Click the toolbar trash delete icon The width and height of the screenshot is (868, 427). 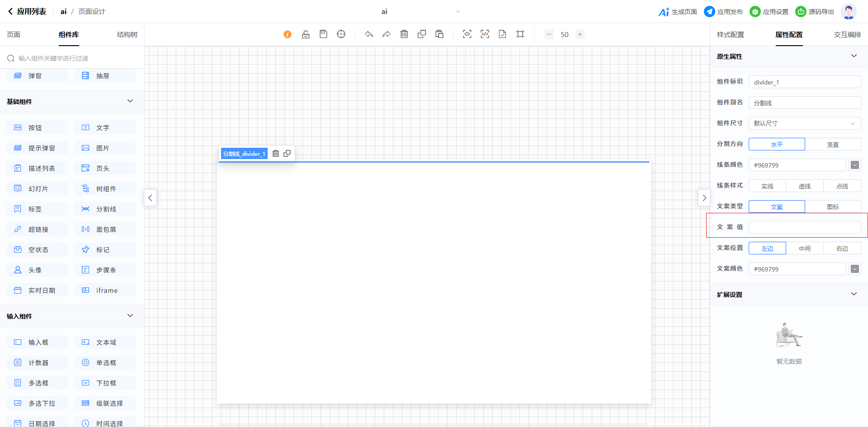click(x=404, y=34)
